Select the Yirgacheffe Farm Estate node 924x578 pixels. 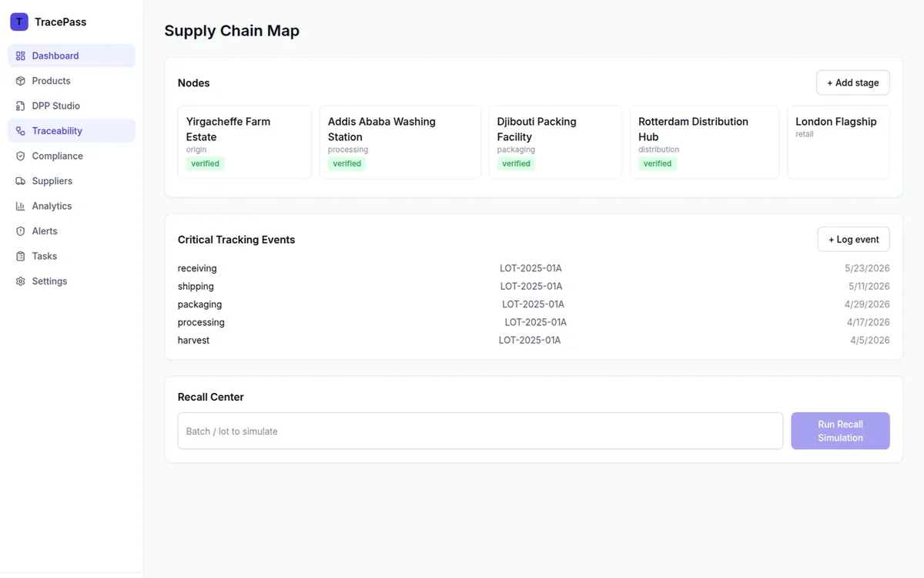245,143
